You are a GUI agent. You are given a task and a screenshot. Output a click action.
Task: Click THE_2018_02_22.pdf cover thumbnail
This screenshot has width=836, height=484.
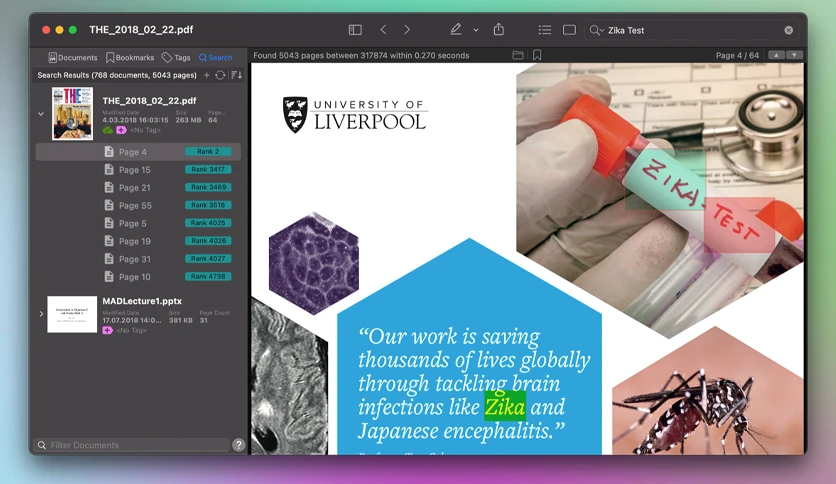(x=73, y=114)
